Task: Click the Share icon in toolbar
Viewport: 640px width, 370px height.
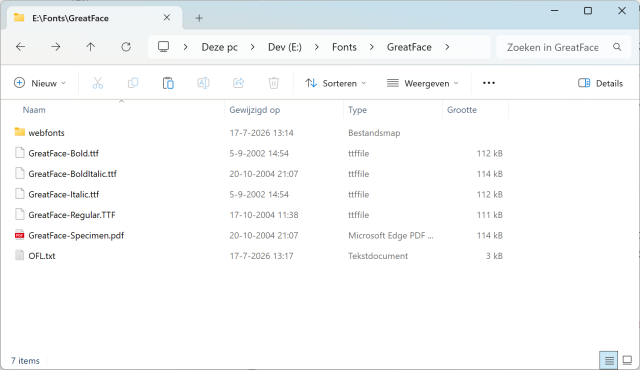Action: coord(238,83)
